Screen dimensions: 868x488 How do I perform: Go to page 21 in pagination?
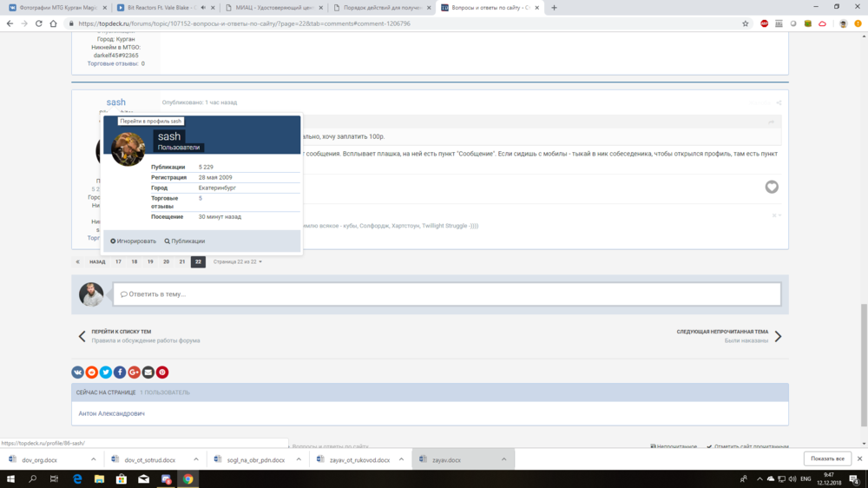182,261
